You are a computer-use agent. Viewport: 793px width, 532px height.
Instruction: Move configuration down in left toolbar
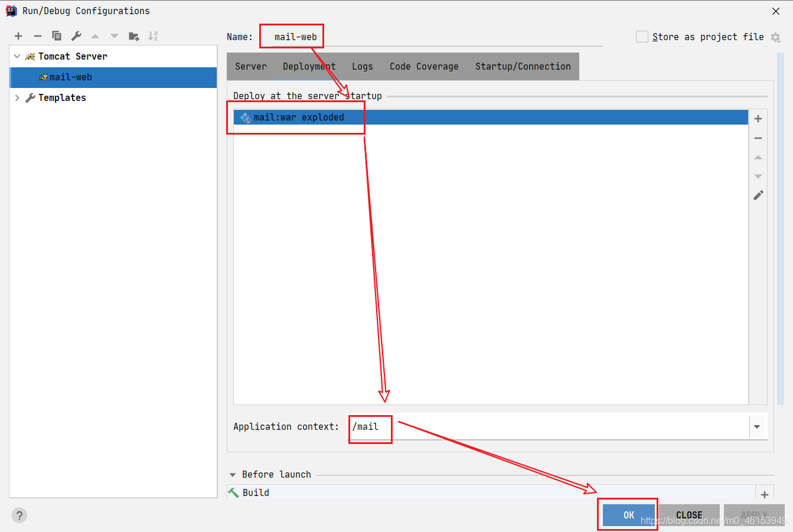(115, 36)
